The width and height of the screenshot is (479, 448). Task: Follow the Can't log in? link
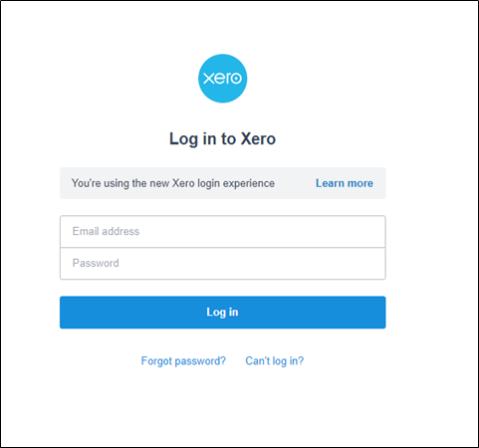(275, 360)
